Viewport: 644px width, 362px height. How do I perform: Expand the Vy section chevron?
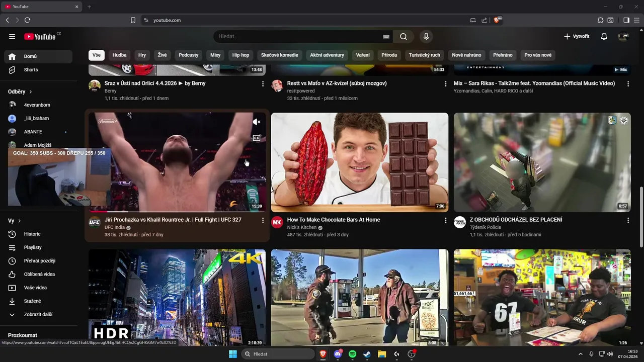(20, 221)
